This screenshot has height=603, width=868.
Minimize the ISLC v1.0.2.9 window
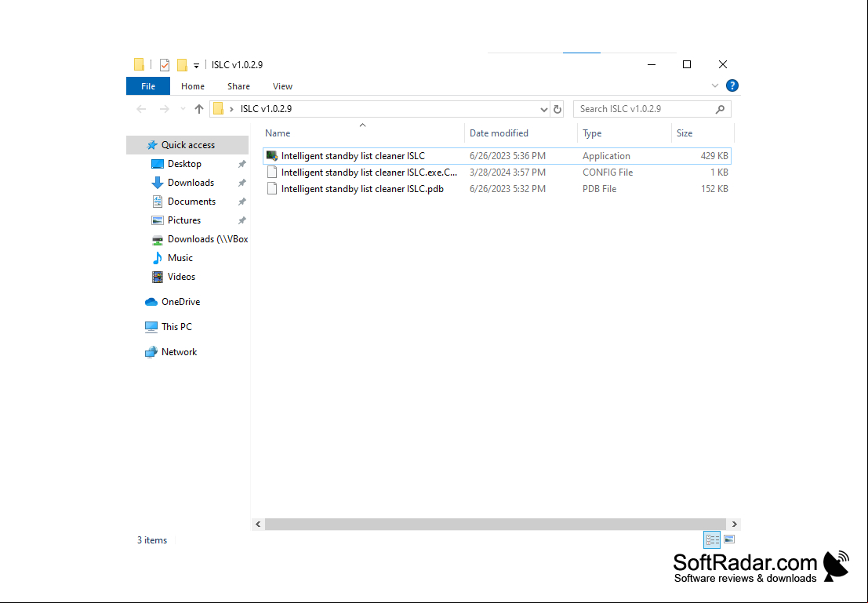[652, 65]
